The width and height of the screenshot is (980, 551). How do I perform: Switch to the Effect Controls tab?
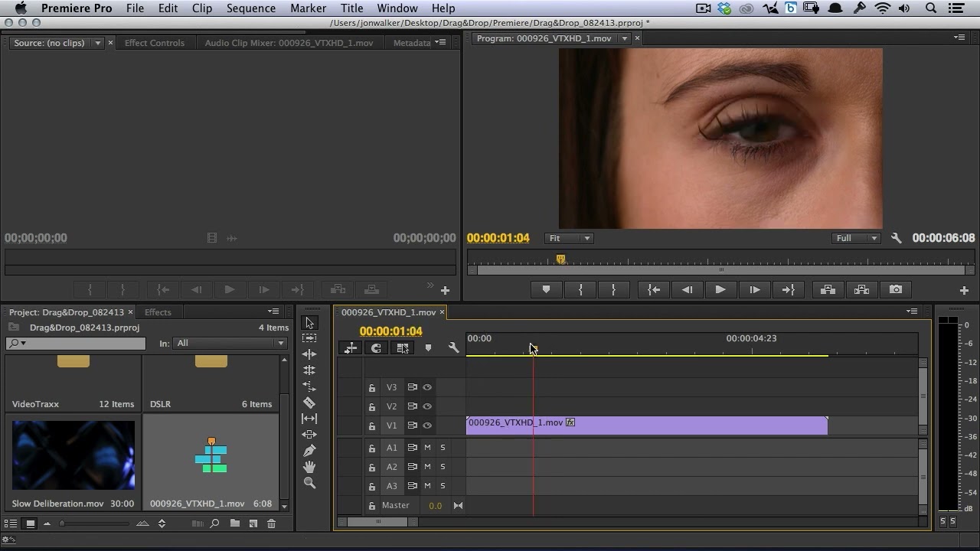click(x=155, y=43)
